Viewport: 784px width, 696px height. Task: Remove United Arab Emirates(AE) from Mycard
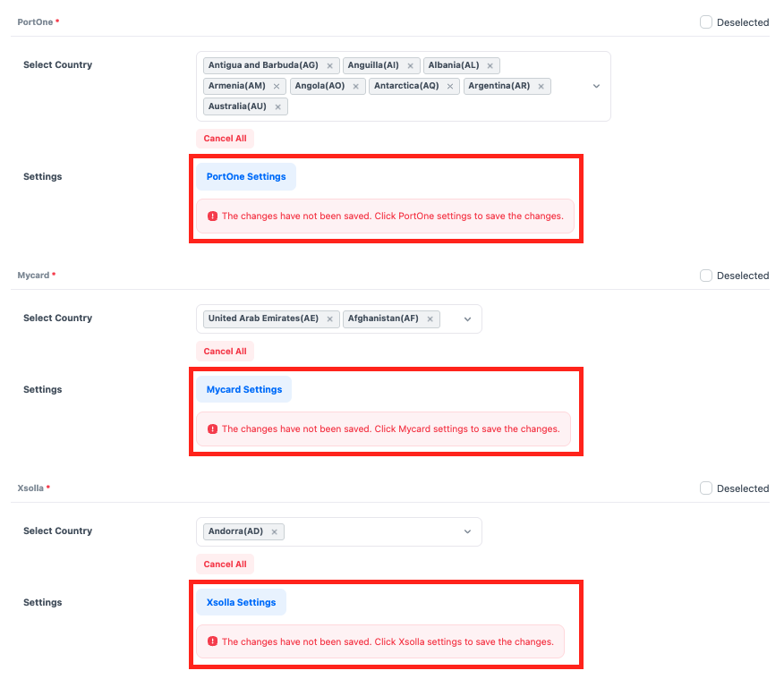click(x=329, y=319)
